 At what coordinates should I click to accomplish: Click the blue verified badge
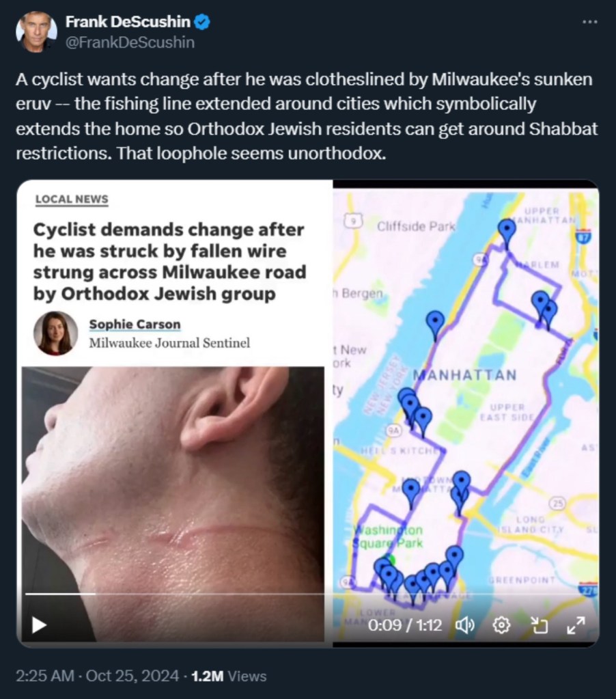203,21
